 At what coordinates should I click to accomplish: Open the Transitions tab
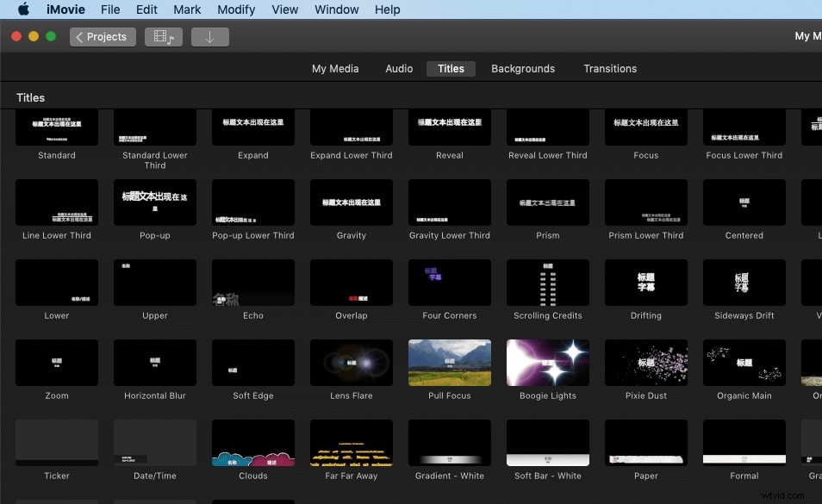(x=609, y=68)
